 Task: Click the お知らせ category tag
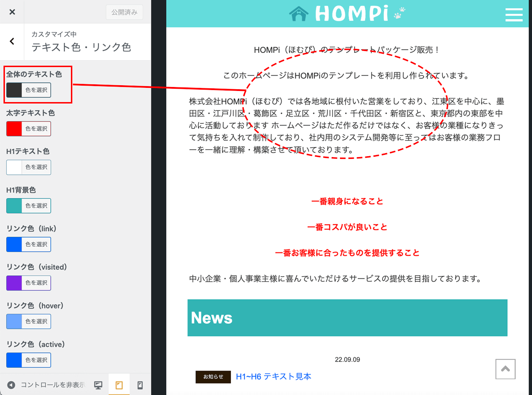[x=213, y=377]
